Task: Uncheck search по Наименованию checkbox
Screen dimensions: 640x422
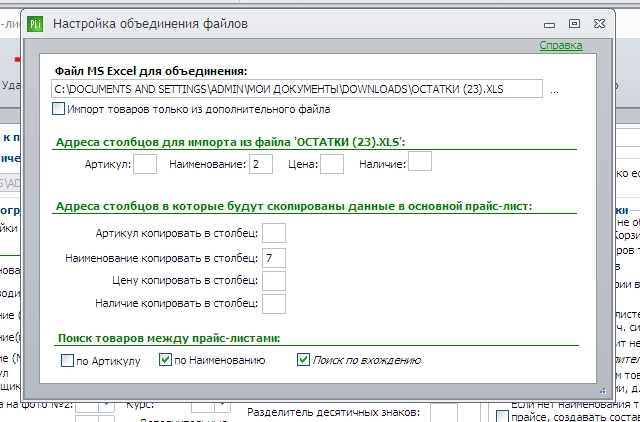Action: 165,359
